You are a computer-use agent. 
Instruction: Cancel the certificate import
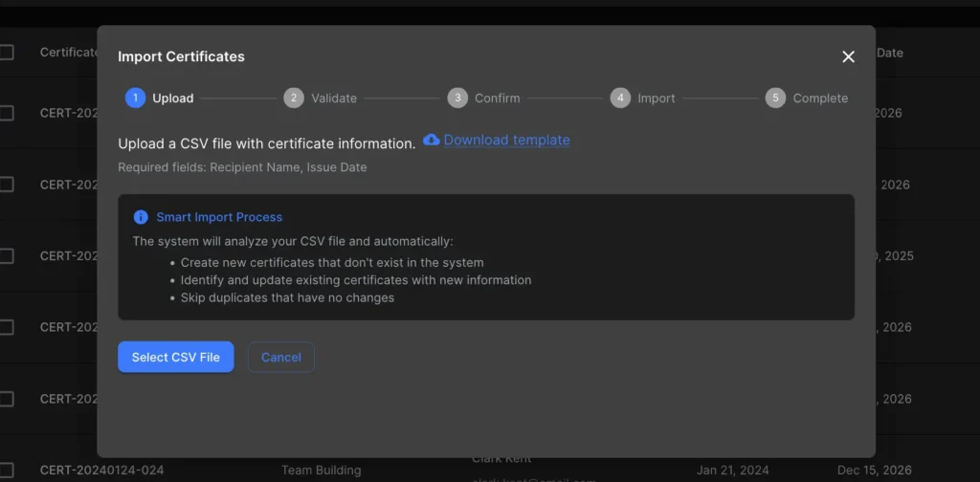[281, 357]
